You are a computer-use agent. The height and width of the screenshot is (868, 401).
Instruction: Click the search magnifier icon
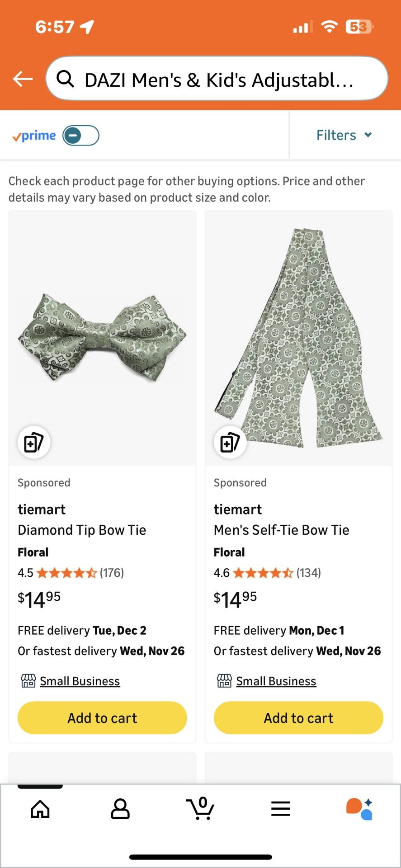coord(66,78)
